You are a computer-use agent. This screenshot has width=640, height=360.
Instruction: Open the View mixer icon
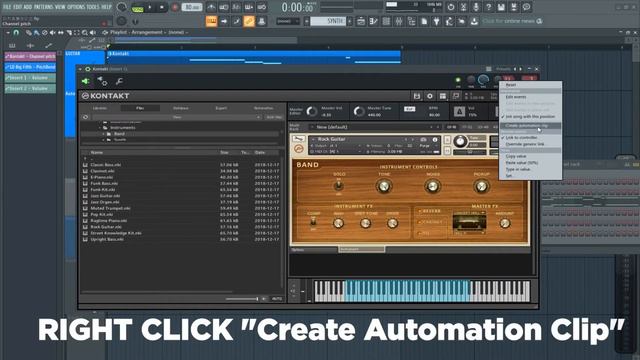[x=399, y=21]
